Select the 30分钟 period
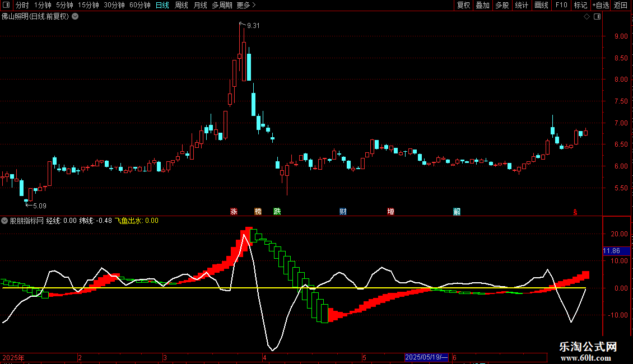This screenshot has height=364, width=633. coord(114,5)
